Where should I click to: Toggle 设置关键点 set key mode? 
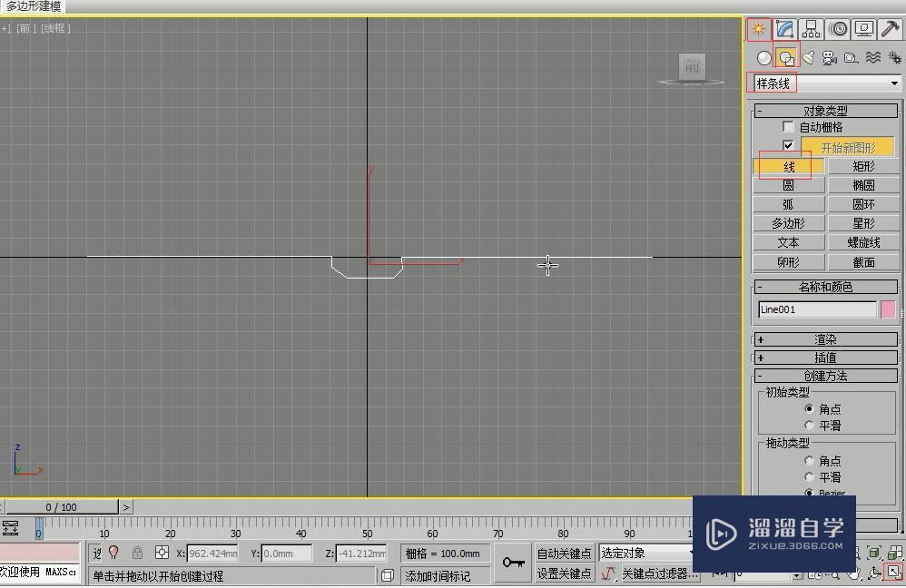click(564, 573)
